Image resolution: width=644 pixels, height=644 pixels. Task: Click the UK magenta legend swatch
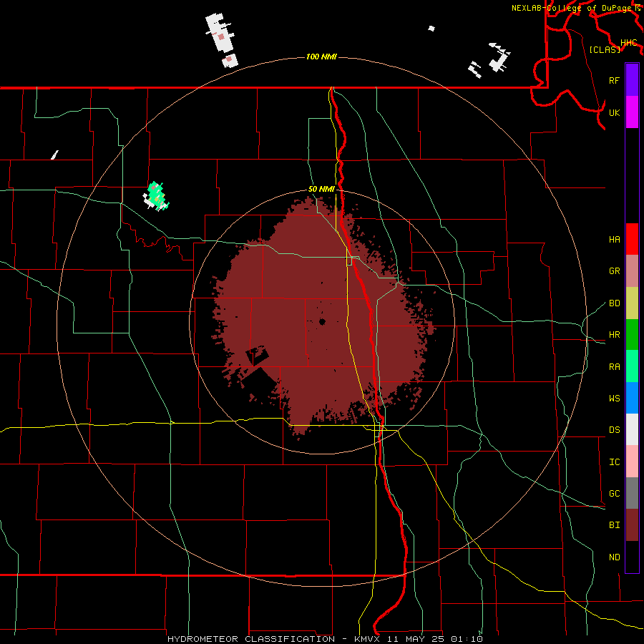tap(632, 112)
